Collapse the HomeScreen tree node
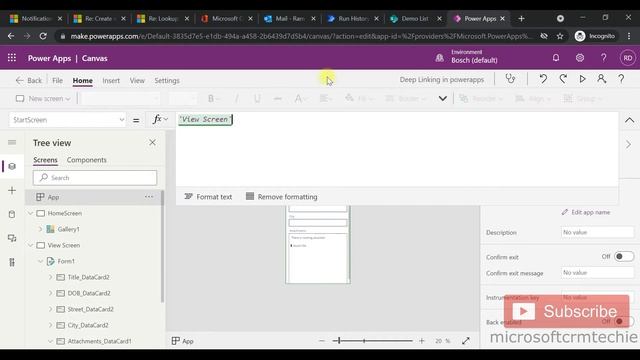The width and height of the screenshot is (640, 360). [31, 213]
